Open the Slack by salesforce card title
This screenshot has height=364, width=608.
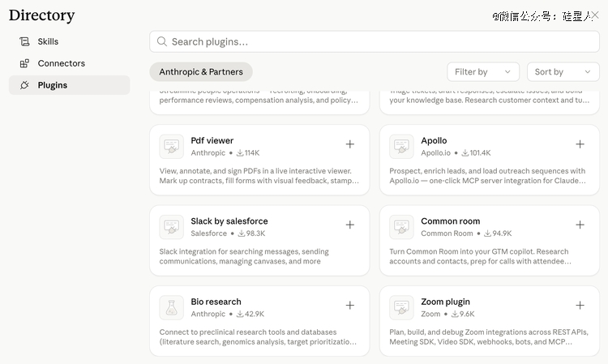pyautogui.click(x=229, y=221)
